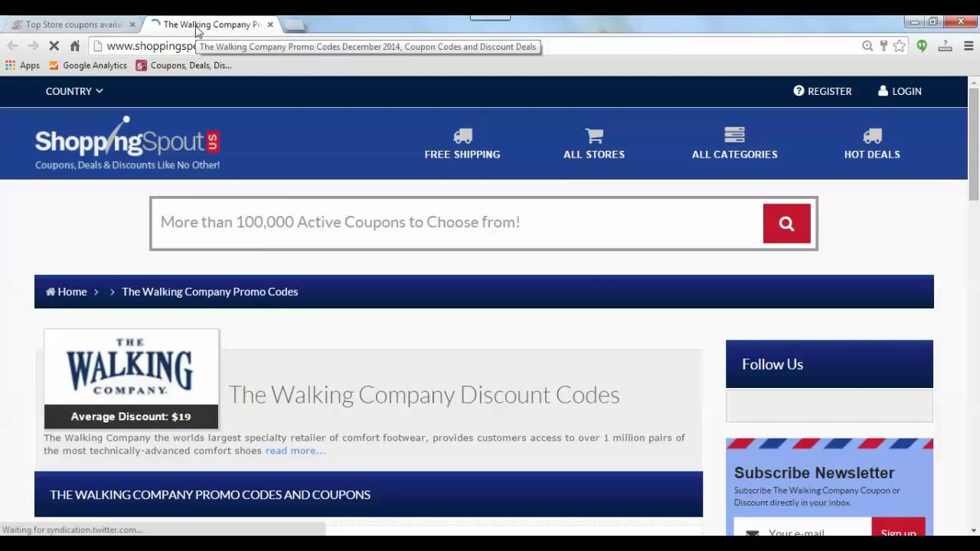This screenshot has width=980, height=551.
Task: Click the read more link
Action: click(295, 451)
